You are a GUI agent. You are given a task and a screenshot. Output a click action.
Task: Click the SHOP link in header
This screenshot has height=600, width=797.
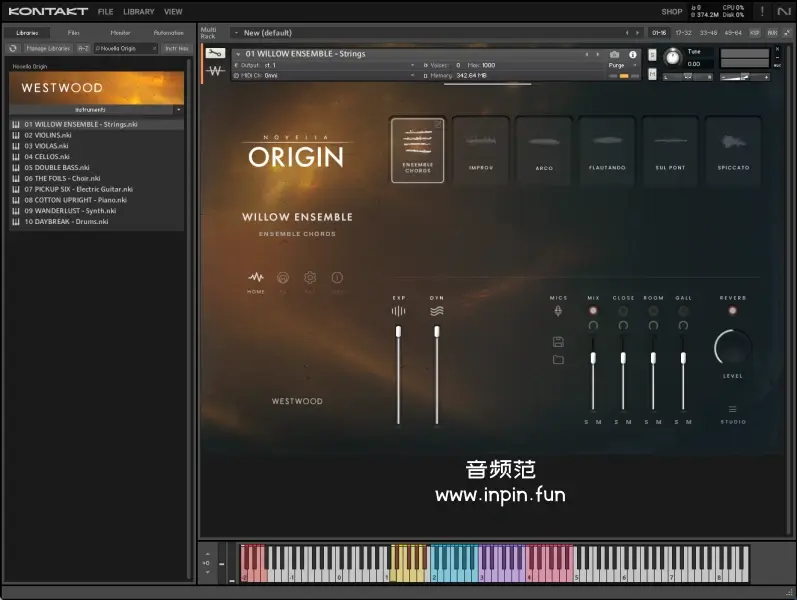pyautogui.click(x=671, y=12)
